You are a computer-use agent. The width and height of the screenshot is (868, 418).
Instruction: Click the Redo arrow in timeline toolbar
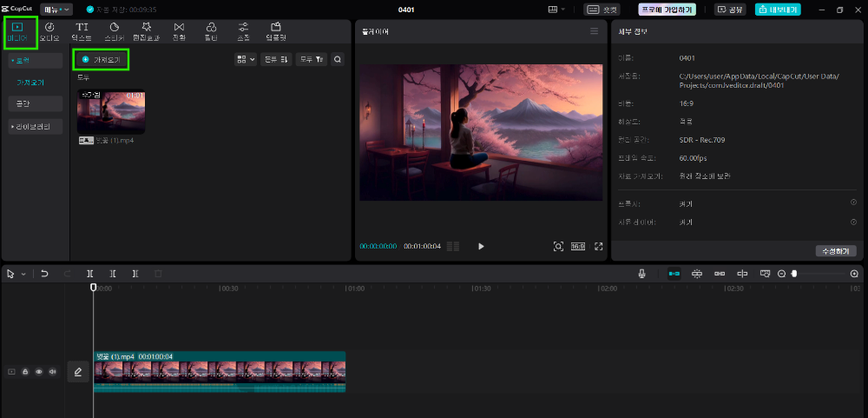tap(68, 274)
